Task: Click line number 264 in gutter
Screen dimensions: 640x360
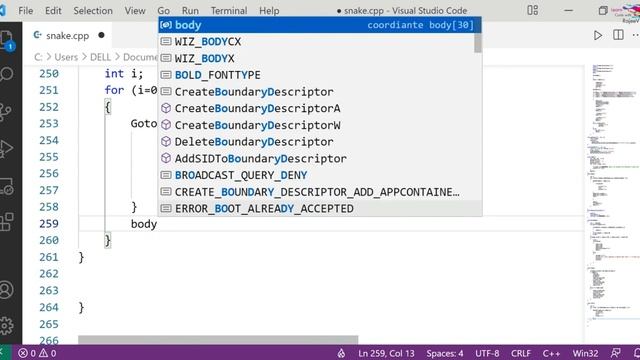Action: (x=49, y=307)
